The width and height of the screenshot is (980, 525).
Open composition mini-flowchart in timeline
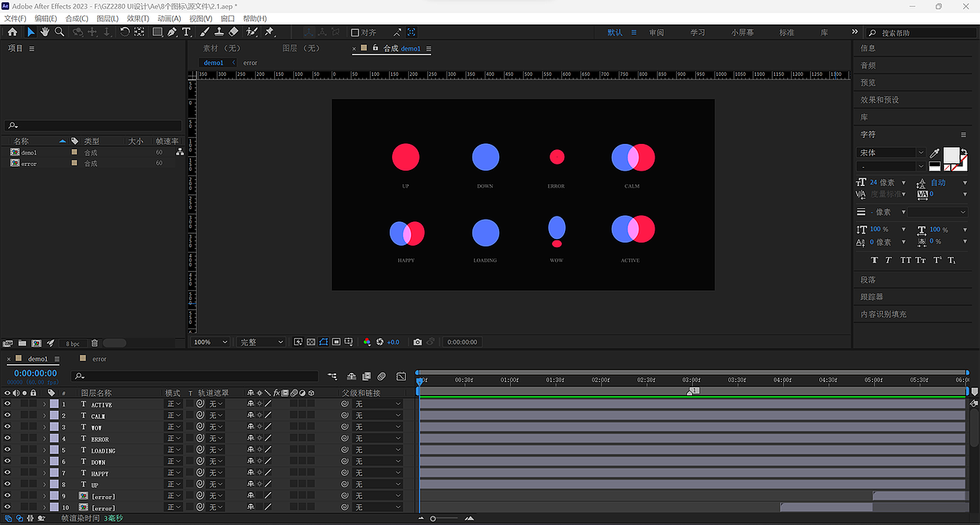click(332, 377)
